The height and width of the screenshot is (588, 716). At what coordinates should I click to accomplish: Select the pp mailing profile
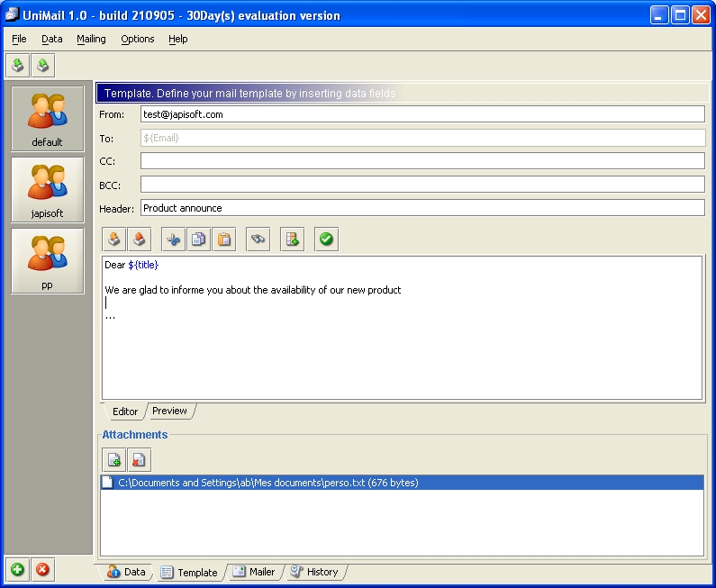[x=48, y=261]
